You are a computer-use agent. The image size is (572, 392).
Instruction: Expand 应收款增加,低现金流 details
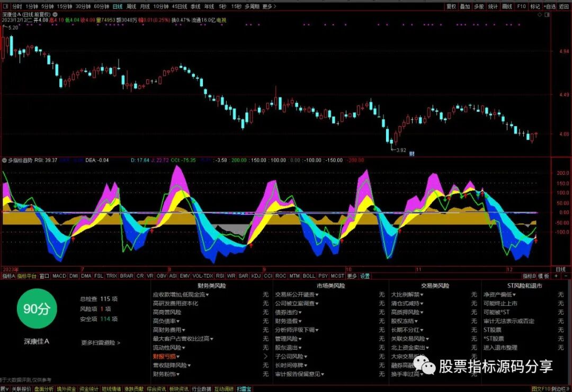(x=181, y=295)
